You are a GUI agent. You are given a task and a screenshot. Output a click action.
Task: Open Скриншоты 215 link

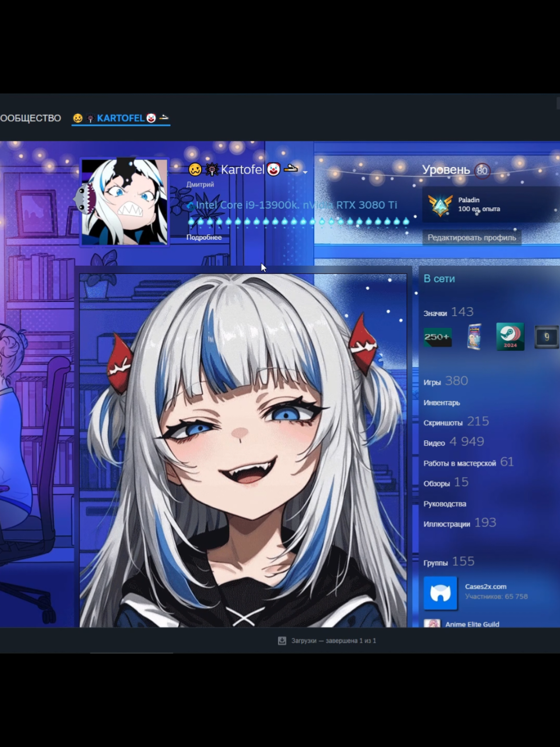[x=456, y=422]
